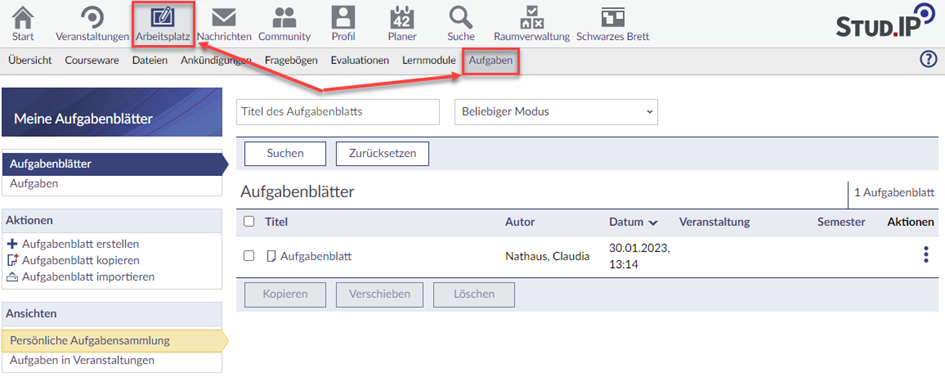Screen dimensions: 945x382
Task: Sort by the Titel column header
Action: click(x=276, y=222)
